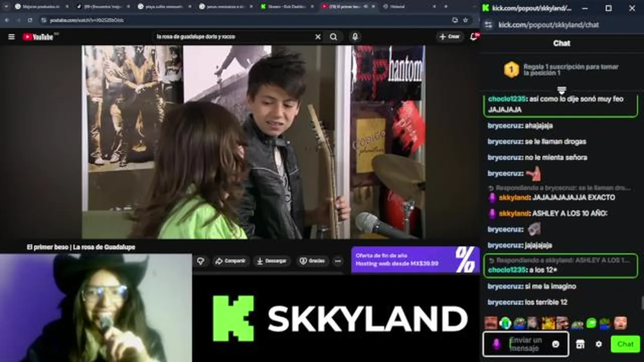
Task: Click the YouTube video player
Action: [x=254, y=142]
